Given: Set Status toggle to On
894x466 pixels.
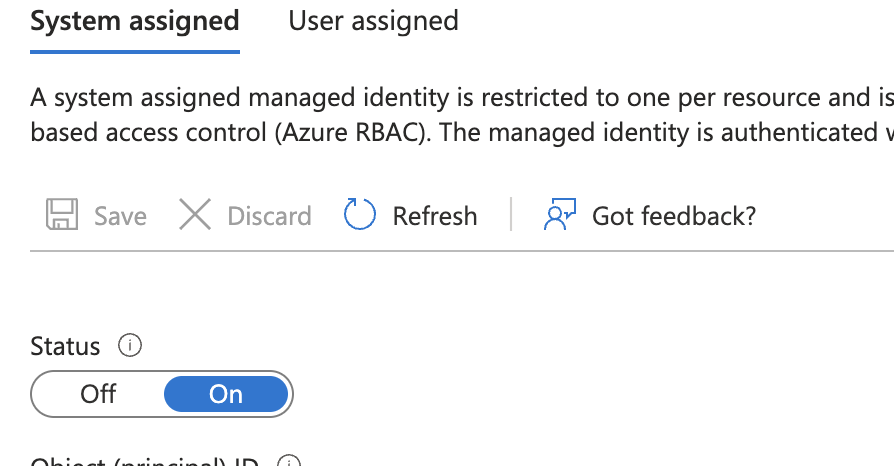Looking at the screenshot, I should coord(226,394).
